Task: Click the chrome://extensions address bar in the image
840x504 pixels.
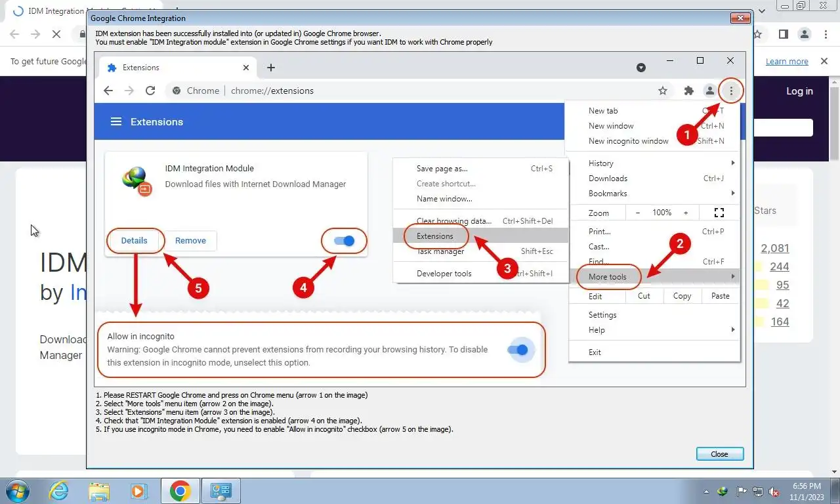Action: tap(420, 91)
